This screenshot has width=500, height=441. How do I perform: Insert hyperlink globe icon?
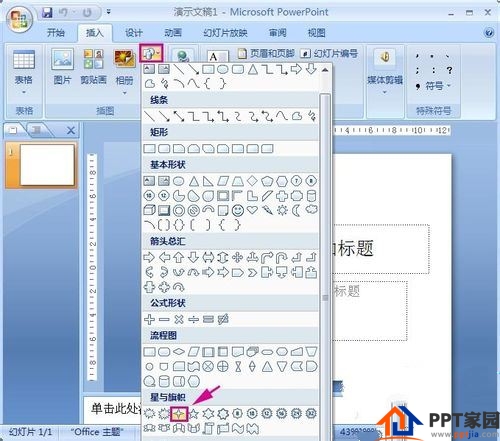point(183,56)
